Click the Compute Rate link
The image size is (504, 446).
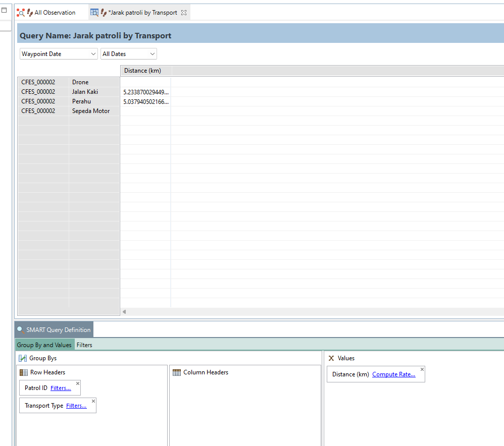click(x=393, y=374)
